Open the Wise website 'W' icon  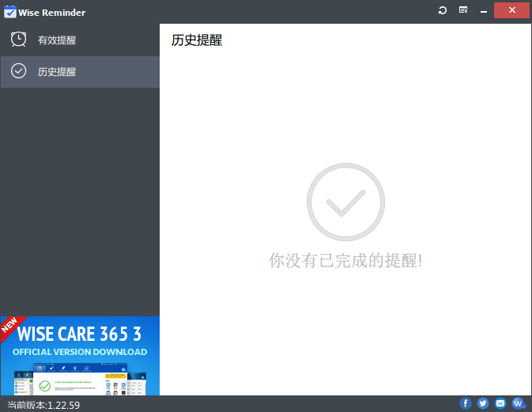coord(518,403)
